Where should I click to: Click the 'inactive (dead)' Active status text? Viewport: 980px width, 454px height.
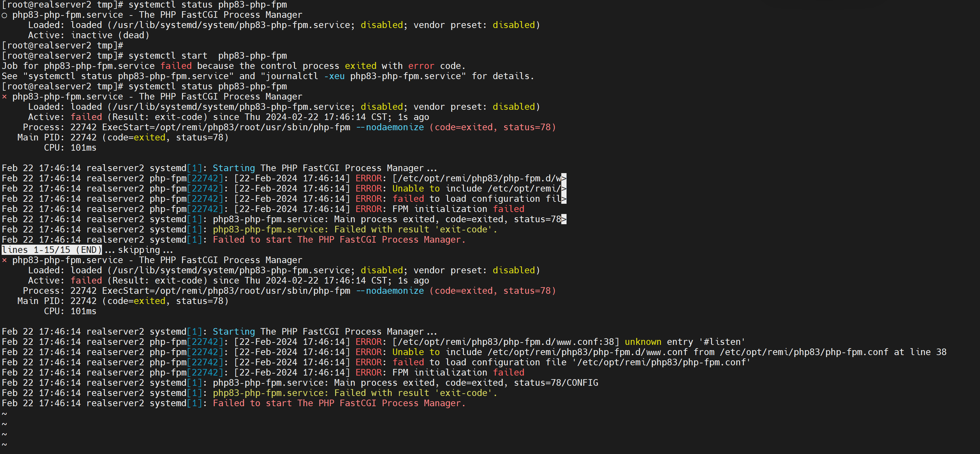click(x=110, y=35)
